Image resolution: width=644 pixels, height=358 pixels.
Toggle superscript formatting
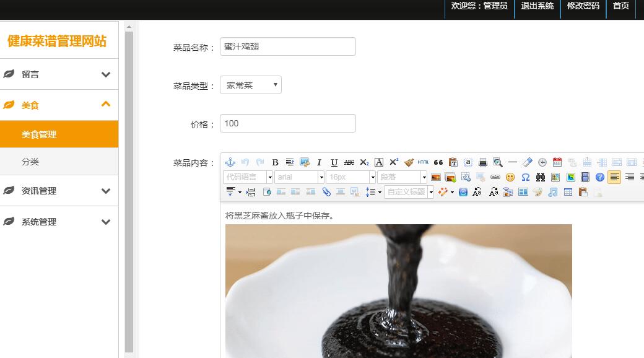(394, 162)
